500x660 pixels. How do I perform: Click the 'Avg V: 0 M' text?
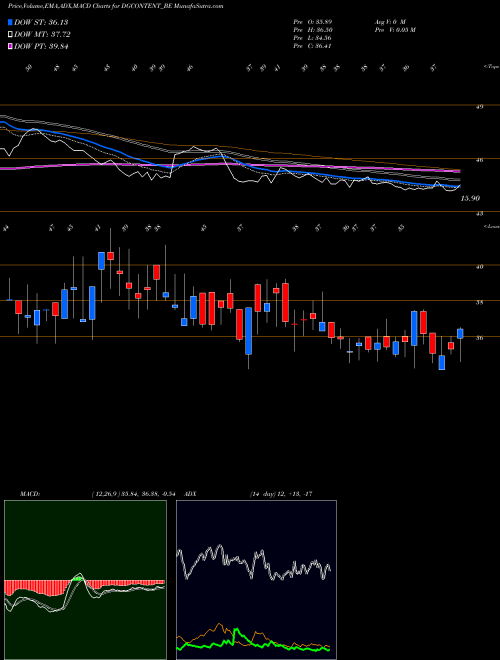(x=389, y=22)
